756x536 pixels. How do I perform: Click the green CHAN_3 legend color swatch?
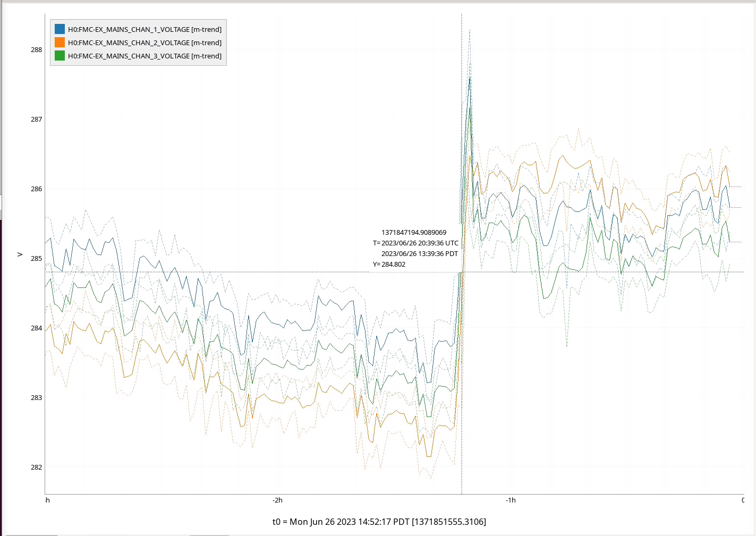[60, 56]
